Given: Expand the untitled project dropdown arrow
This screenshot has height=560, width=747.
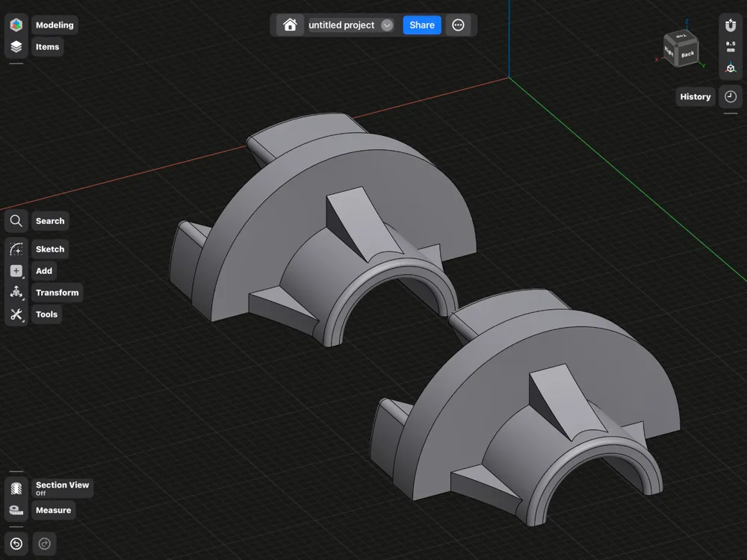Looking at the screenshot, I should [x=387, y=25].
